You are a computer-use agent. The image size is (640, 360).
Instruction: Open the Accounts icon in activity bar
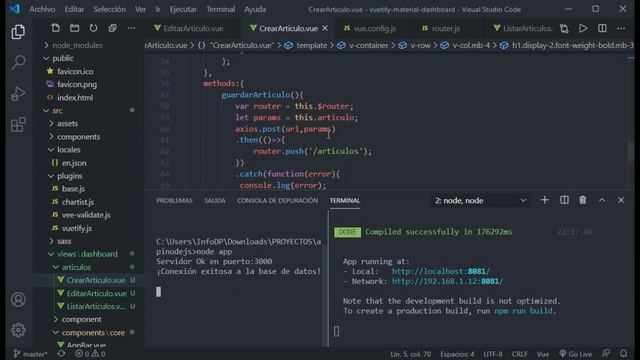tap(18, 299)
